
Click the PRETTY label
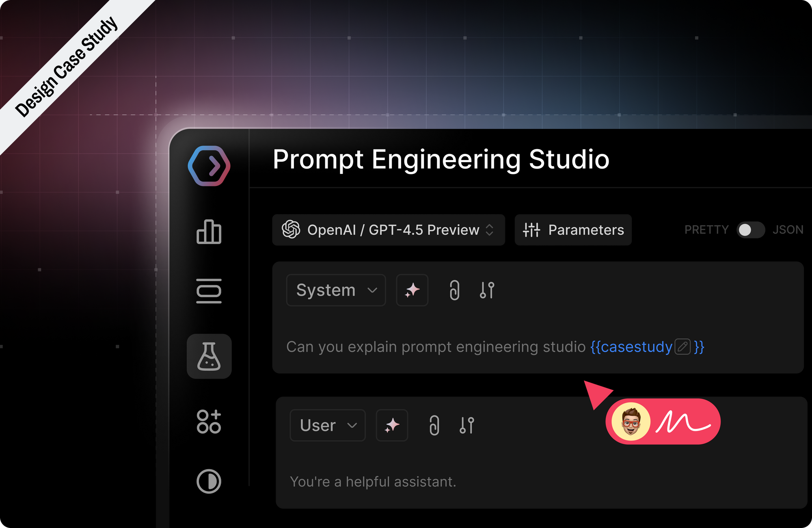[707, 230]
